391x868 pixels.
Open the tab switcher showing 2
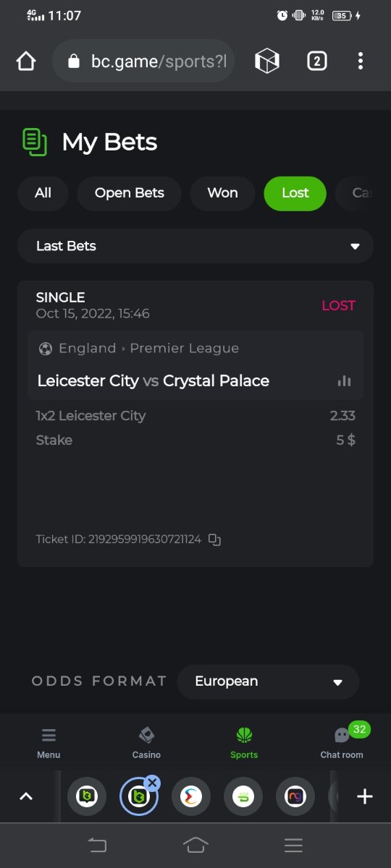[316, 61]
